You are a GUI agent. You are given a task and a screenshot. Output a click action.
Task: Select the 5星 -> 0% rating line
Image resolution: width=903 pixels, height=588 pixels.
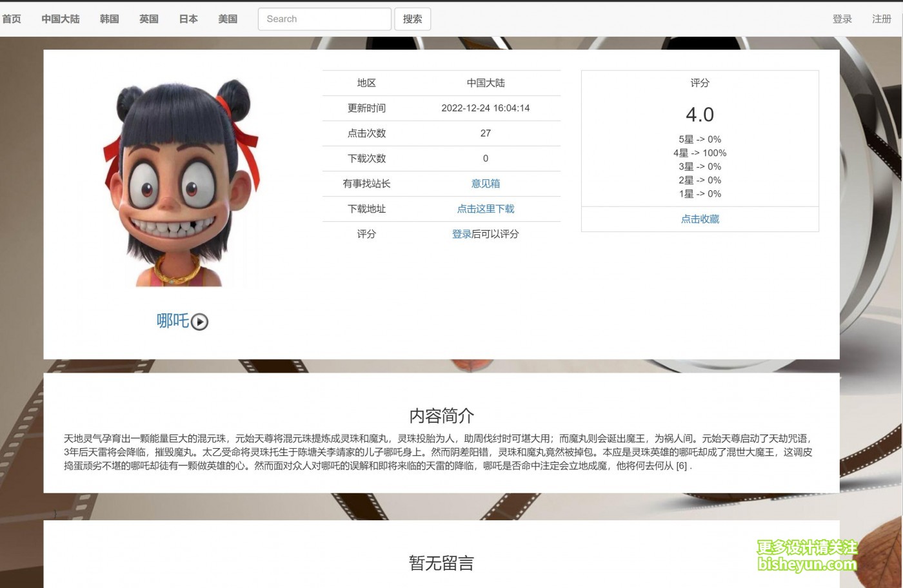tap(700, 139)
